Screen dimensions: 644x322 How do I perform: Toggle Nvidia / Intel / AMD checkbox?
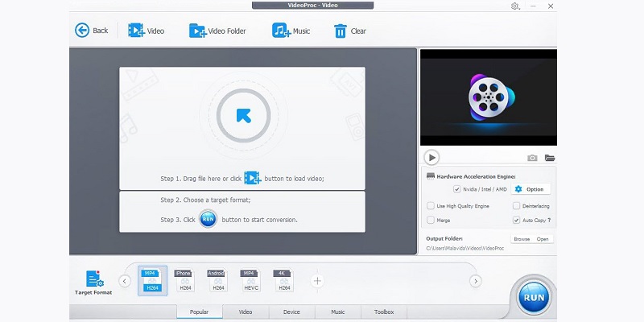point(456,189)
